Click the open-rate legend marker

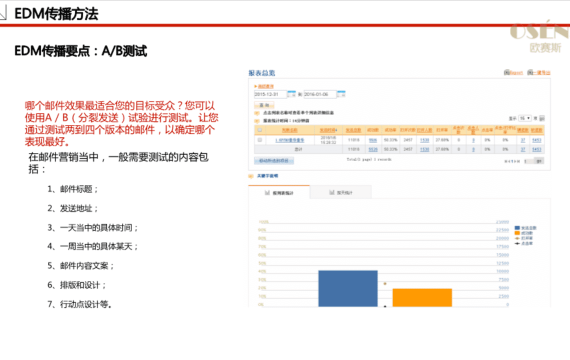coord(517,238)
